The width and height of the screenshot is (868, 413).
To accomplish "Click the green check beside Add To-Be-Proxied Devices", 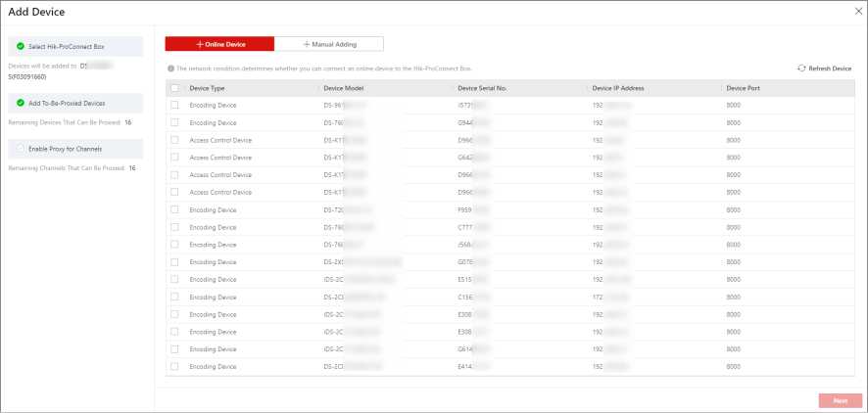I will [x=20, y=102].
